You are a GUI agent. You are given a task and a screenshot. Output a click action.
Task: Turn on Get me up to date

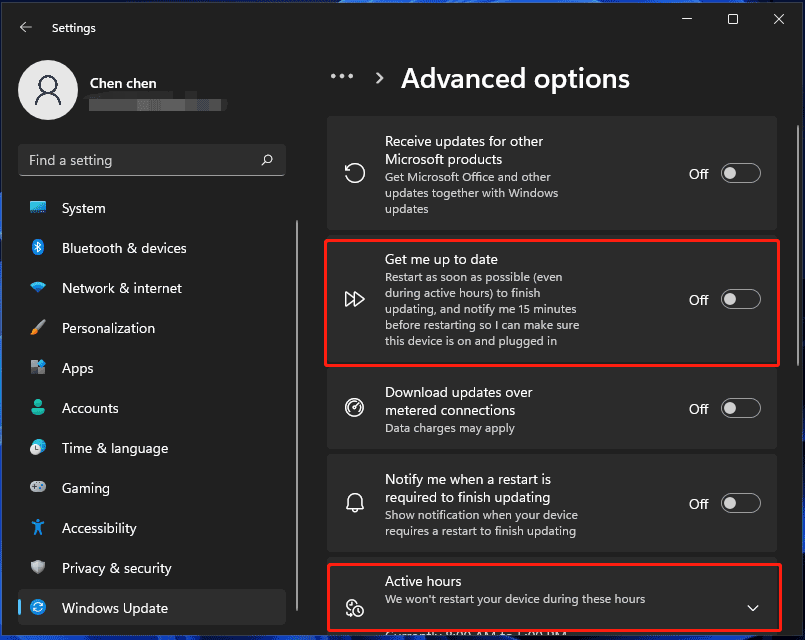(x=741, y=298)
